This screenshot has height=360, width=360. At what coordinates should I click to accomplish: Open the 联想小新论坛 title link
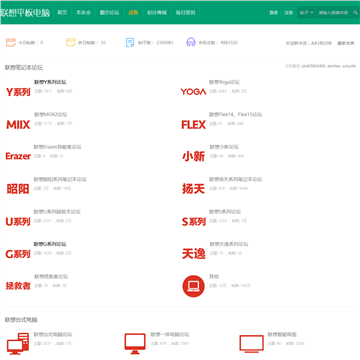(224, 147)
